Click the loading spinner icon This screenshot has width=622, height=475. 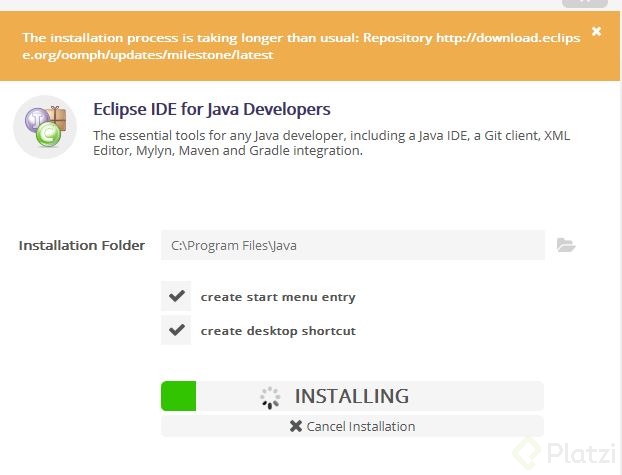coord(270,397)
